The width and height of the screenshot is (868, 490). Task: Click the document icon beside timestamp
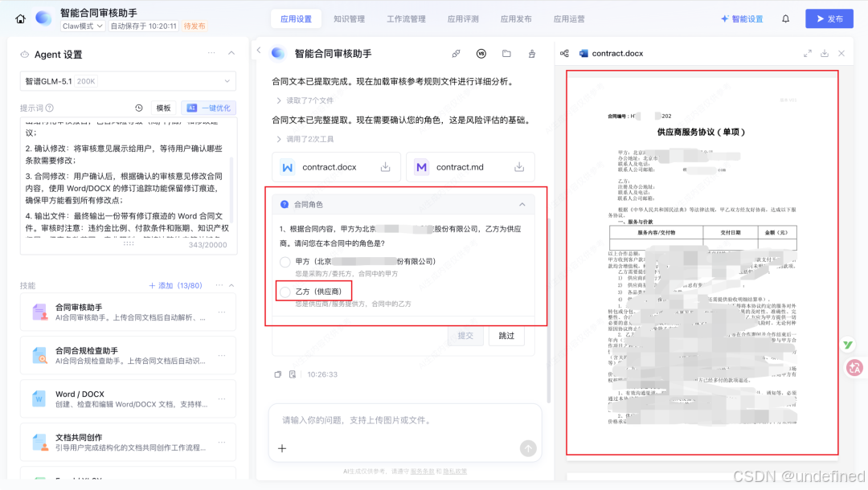click(293, 374)
